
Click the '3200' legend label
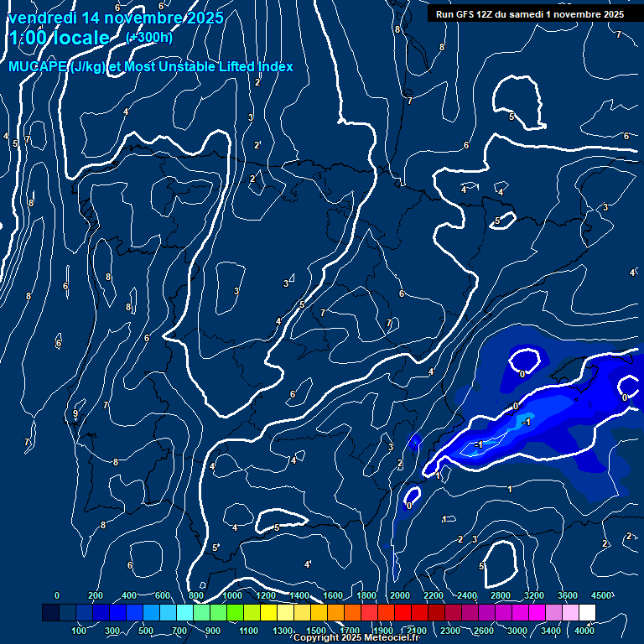534,595
